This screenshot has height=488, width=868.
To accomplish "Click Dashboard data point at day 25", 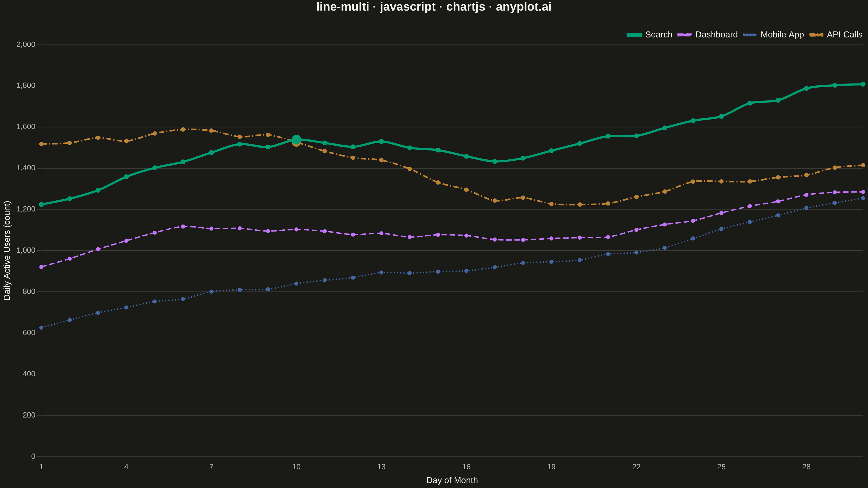I will pos(722,213).
